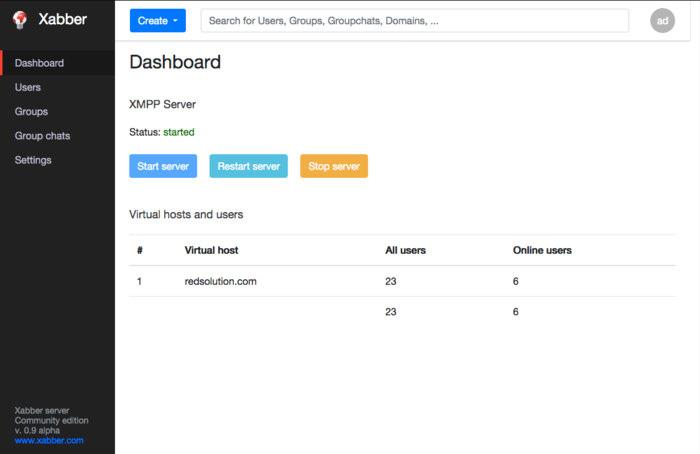This screenshot has width=700, height=454.
Task: Click the 'Online users' column header
Action: click(x=542, y=250)
